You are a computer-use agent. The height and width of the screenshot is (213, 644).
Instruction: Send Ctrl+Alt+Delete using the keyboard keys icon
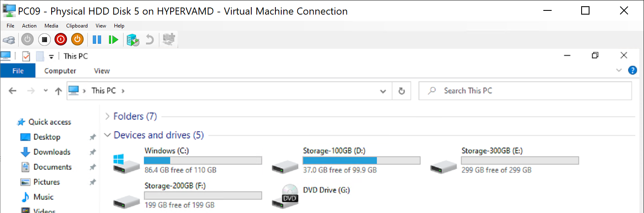[x=9, y=40]
